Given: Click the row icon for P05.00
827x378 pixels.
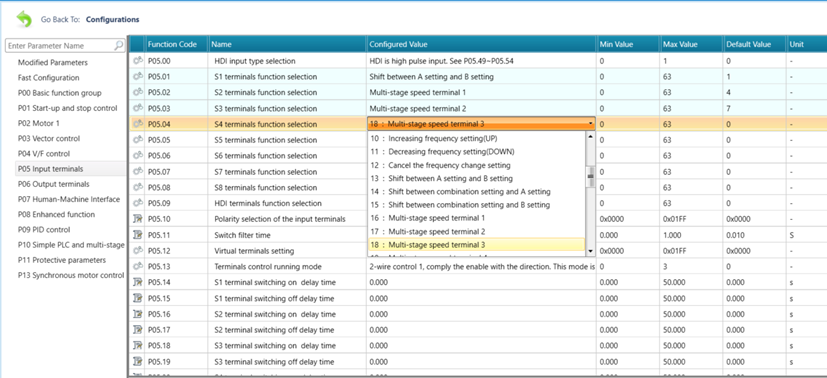Looking at the screenshot, I should (138, 61).
